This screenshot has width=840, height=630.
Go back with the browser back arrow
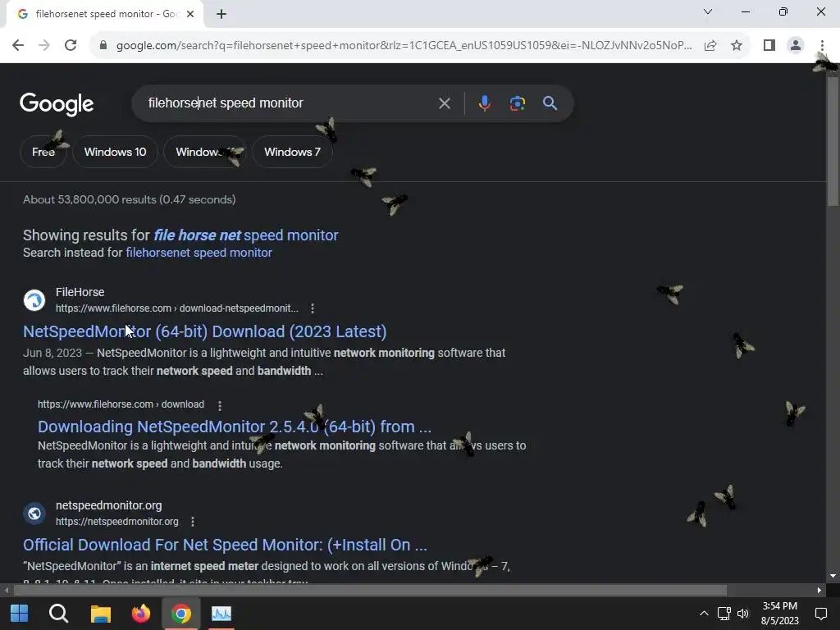18,45
